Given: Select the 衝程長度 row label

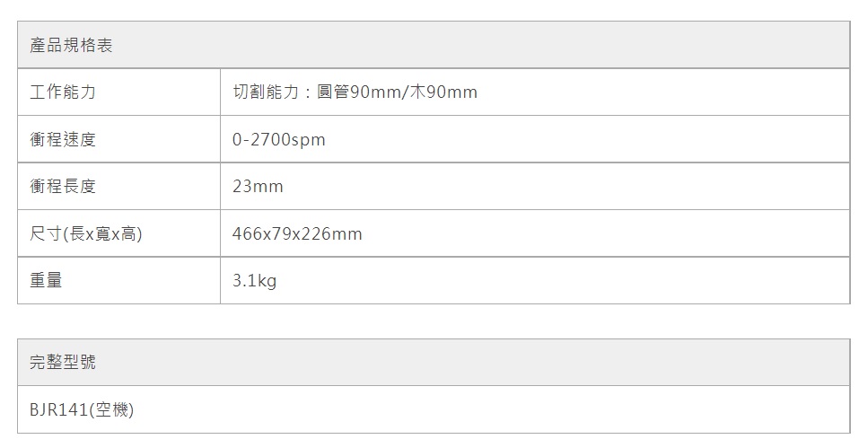Looking at the screenshot, I should (63, 187).
